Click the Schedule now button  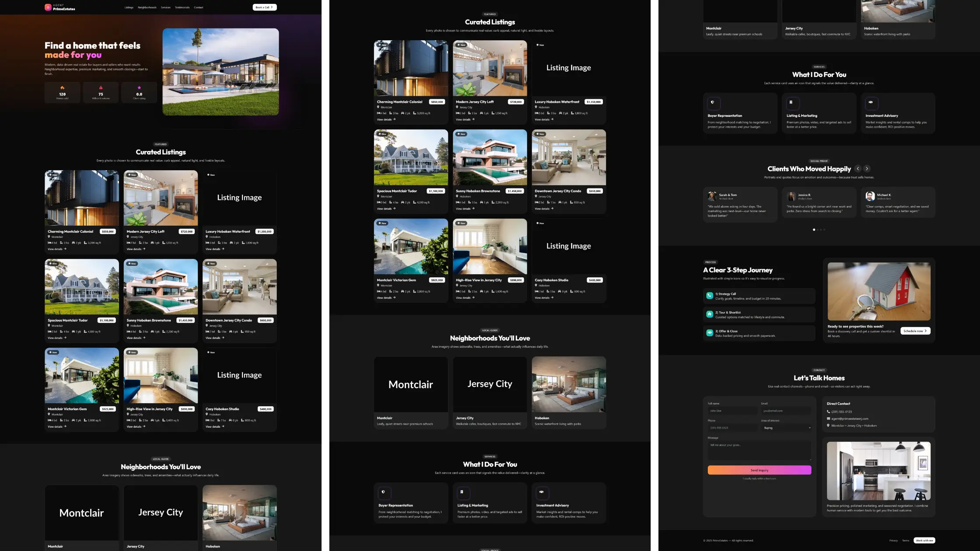[x=915, y=331]
